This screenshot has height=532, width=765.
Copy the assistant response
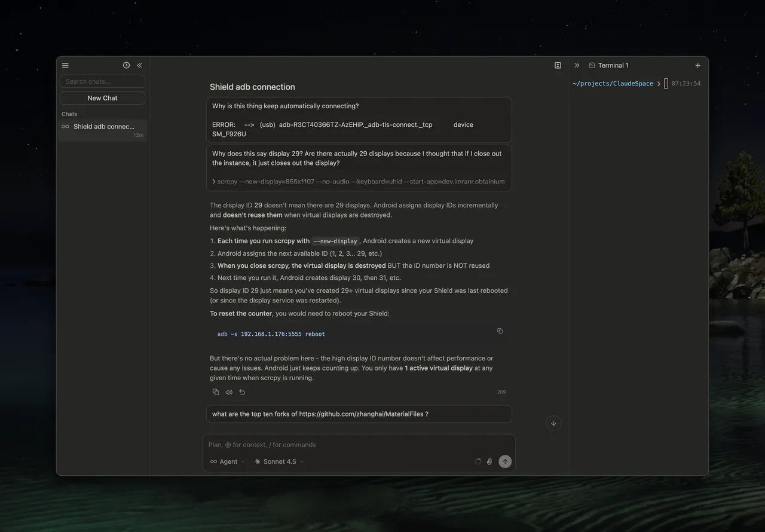pyautogui.click(x=216, y=392)
